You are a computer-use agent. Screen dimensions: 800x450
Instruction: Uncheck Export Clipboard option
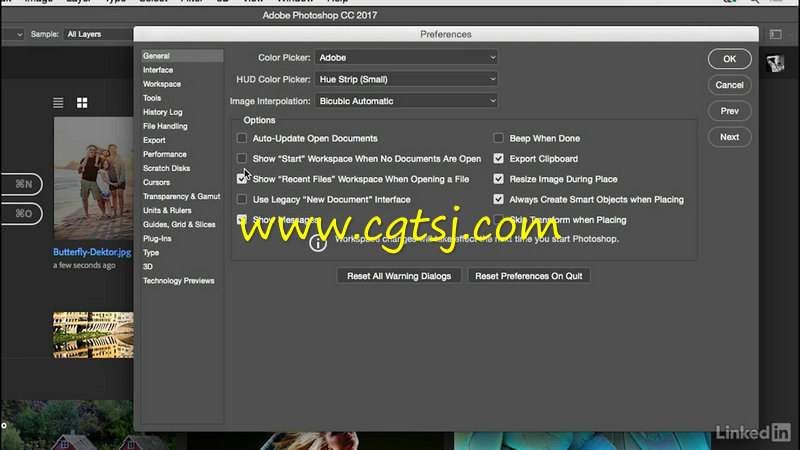click(x=498, y=159)
